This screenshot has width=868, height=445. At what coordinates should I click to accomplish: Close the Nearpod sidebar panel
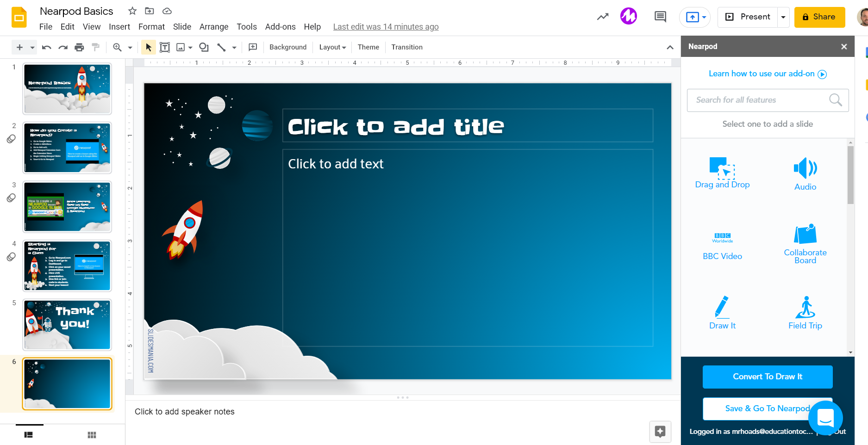click(844, 47)
